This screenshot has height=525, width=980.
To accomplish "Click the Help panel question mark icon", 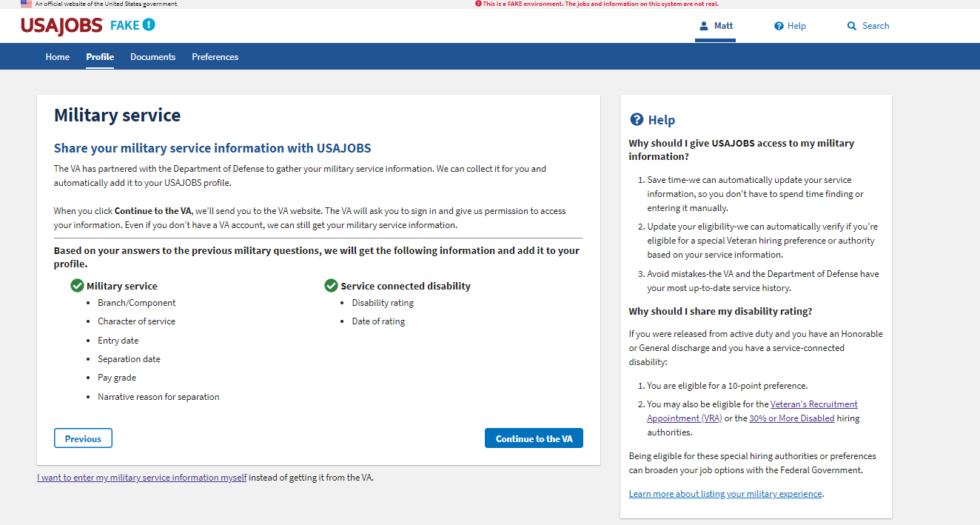I will [x=637, y=119].
